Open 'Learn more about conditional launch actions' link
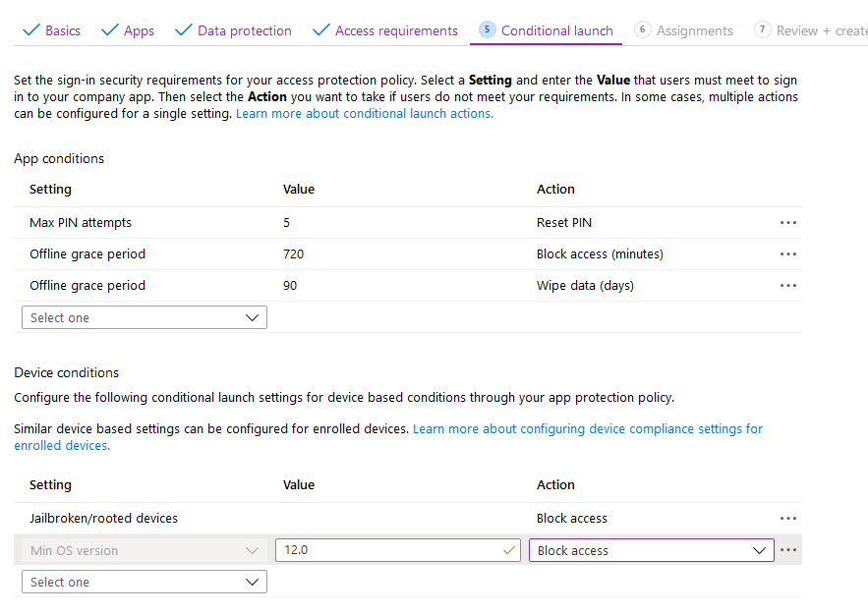 coord(364,114)
